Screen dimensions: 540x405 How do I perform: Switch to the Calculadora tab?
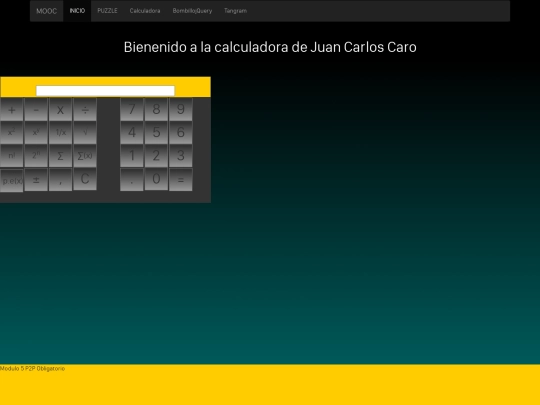pyautogui.click(x=145, y=11)
